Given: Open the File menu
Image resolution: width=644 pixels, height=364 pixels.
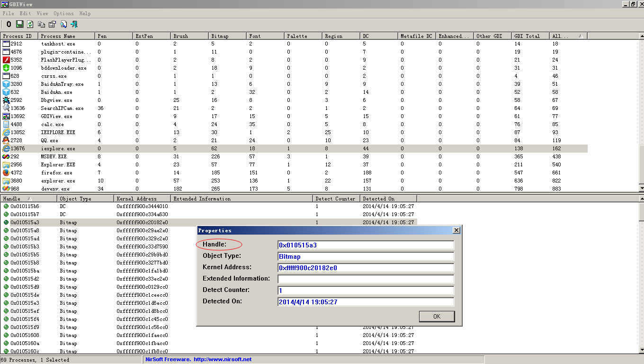Looking at the screenshot, I should (x=8, y=13).
